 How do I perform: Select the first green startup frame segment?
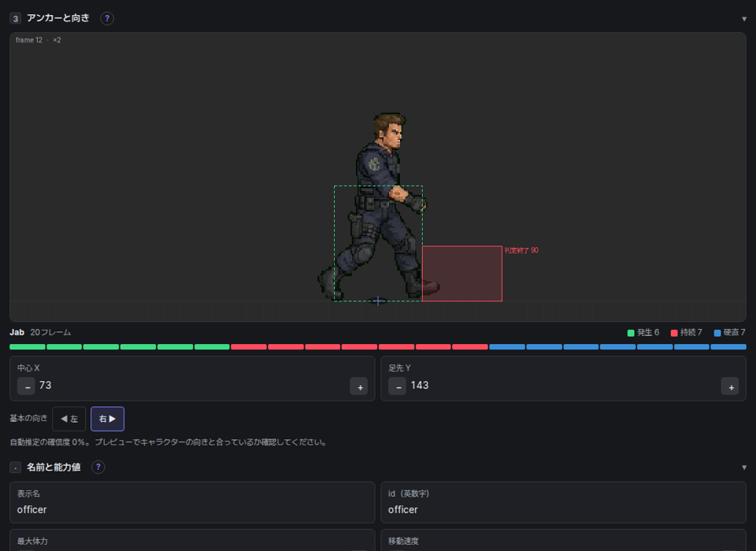click(x=28, y=346)
